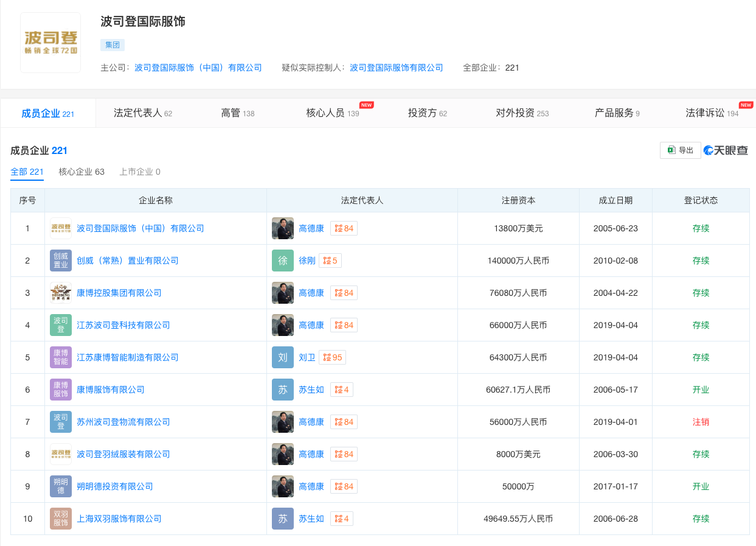Click the Bosideng logo thumbnail at top left
Viewport: 756px width, 546px height.
50,42
